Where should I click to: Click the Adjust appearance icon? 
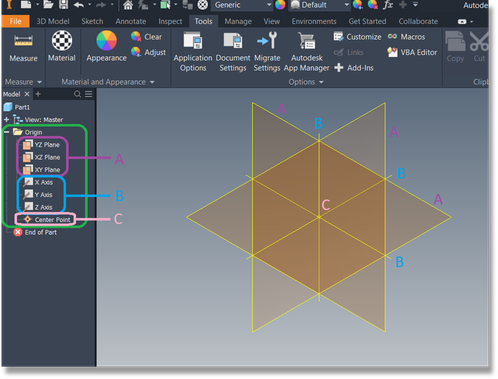coord(136,52)
